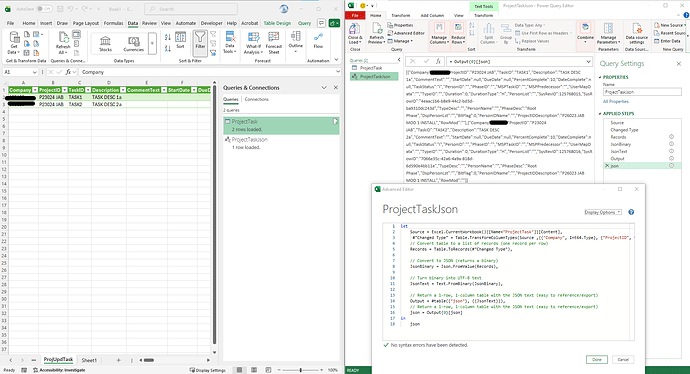690x374 pixels.
Task: Open Advanced Editor from Power Query ribbon
Action: tap(406, 33)
